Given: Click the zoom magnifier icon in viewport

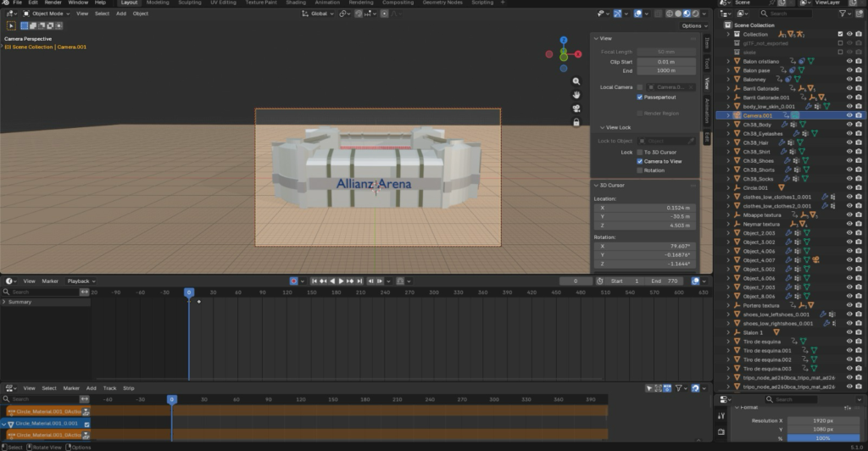Looking at the screenshot, I should 576,81.
